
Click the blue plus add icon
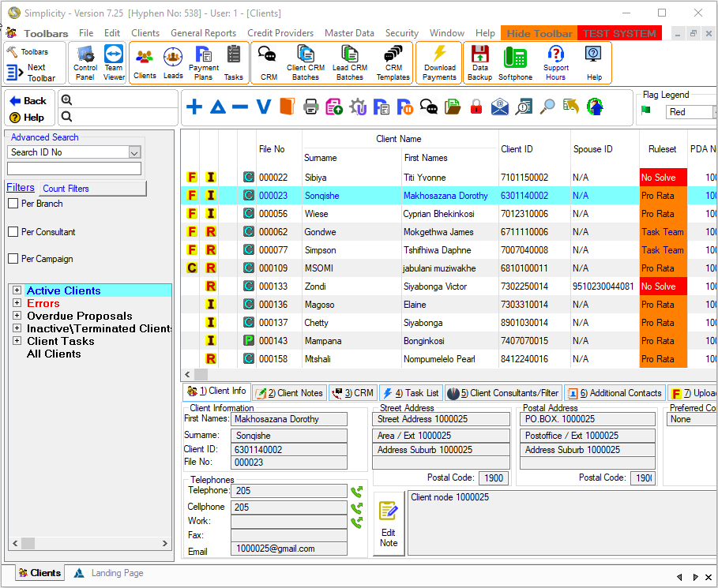[194, 107]
